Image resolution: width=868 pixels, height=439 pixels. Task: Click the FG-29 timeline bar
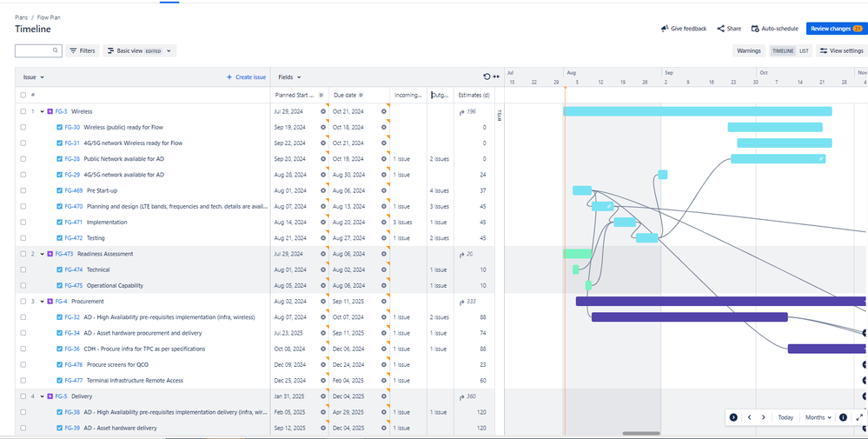pos(663,175)
